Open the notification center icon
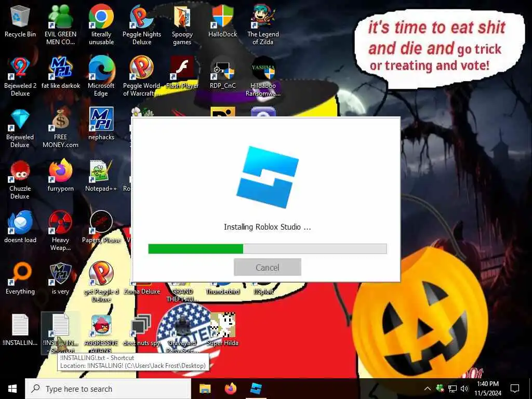The width and height of the screenshot is (532, 399). click(515, 389)
